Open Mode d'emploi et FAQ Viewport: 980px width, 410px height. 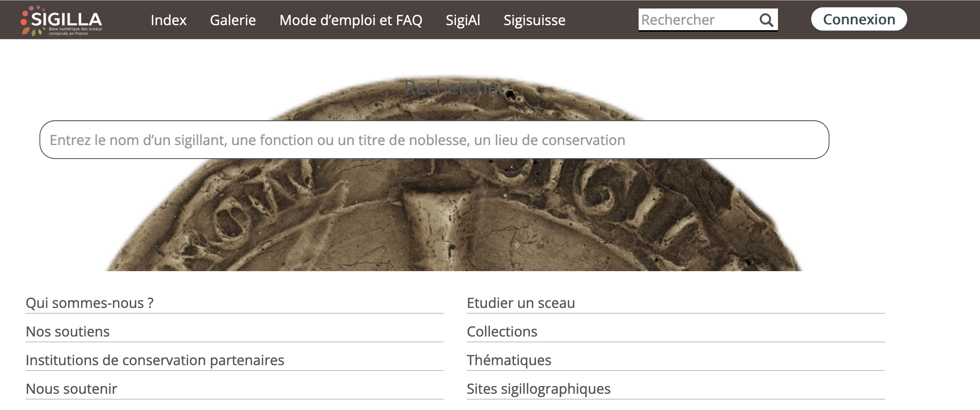tap(351, 20)
